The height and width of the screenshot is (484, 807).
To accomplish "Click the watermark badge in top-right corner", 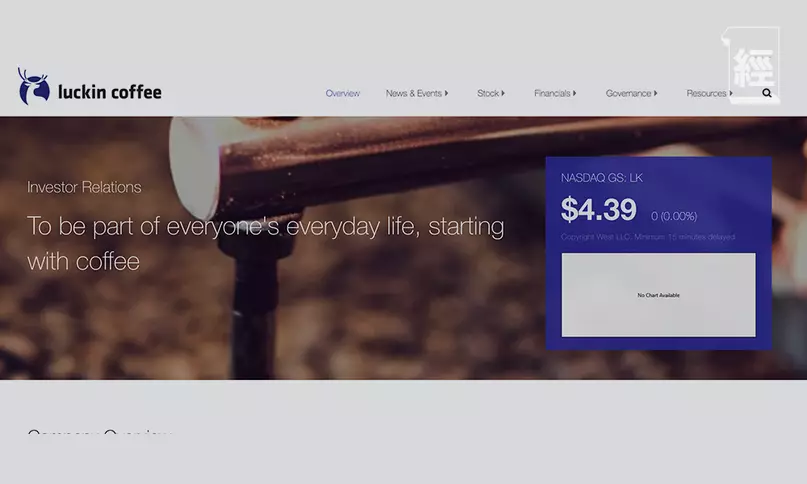I will coord(752,65).
